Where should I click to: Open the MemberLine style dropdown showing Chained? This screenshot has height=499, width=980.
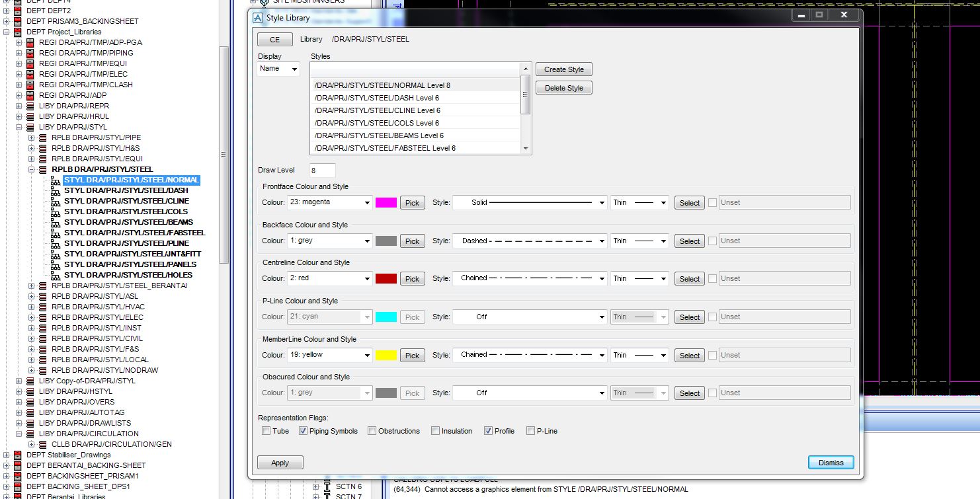pos(530,355)
